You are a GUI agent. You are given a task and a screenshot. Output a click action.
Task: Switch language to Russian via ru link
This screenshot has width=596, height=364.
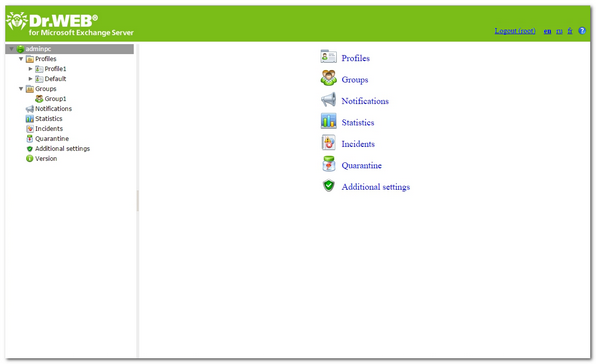coord(559,31)
